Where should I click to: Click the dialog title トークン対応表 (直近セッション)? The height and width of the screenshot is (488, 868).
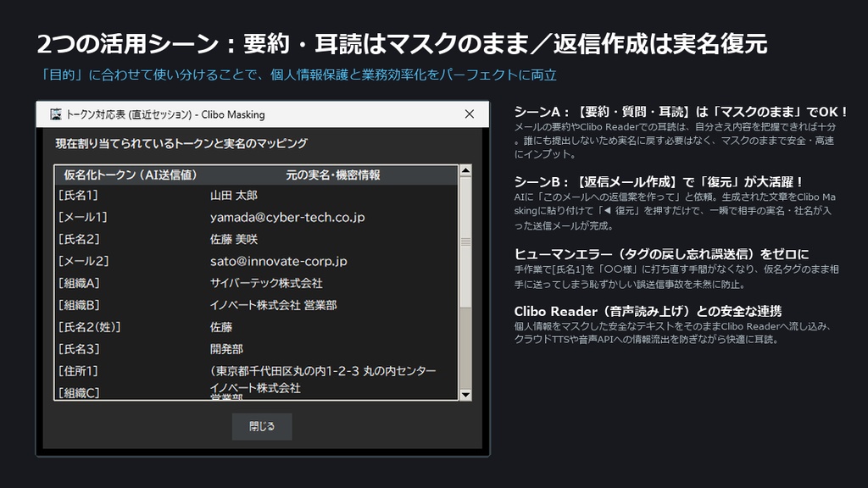pyautogui.click(x=165, y=114)
